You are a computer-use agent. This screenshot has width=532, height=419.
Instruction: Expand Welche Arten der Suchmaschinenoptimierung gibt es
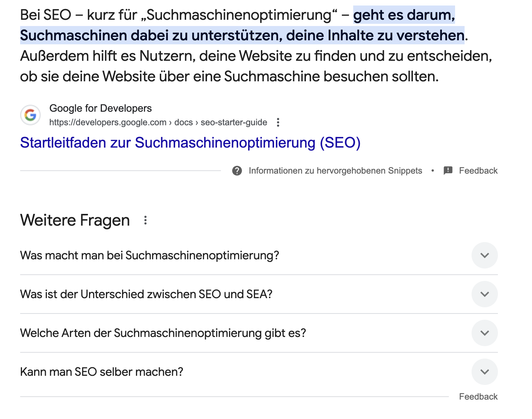[x=484, y=333]
